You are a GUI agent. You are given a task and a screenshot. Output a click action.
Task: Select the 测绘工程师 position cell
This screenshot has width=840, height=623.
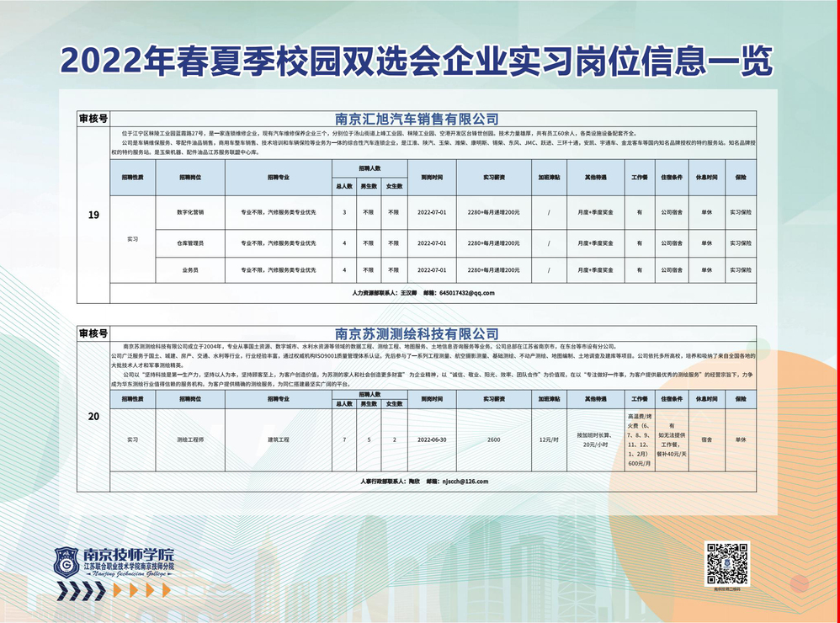(189, 439)
